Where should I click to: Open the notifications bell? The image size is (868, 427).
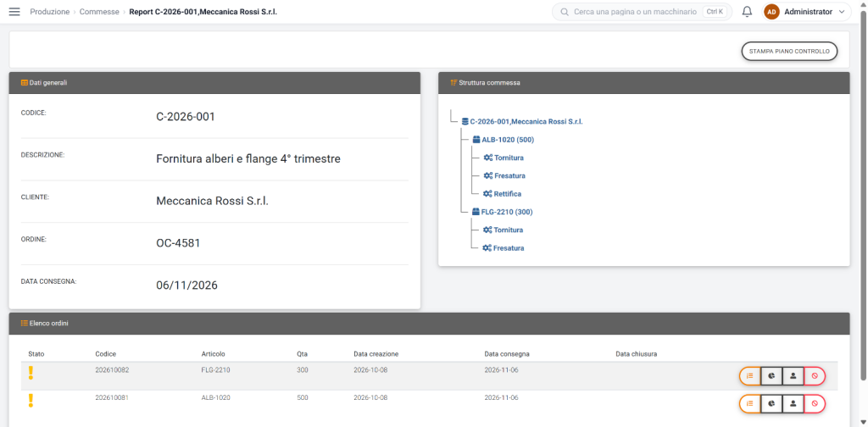[x=748, y=12]
